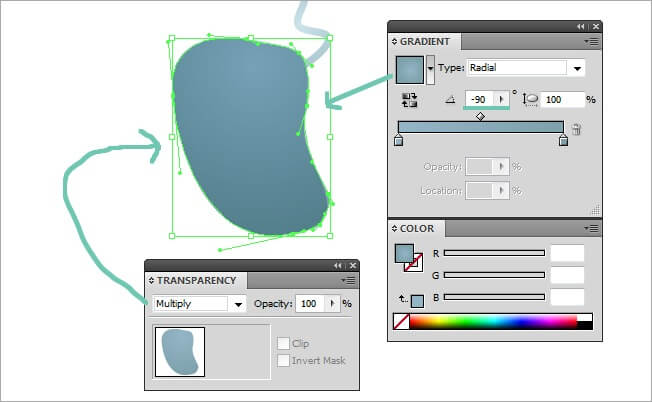Screen dimensions: 652x402
Task: Pick a color from the spectrum bar
Action: coord(494,322)
